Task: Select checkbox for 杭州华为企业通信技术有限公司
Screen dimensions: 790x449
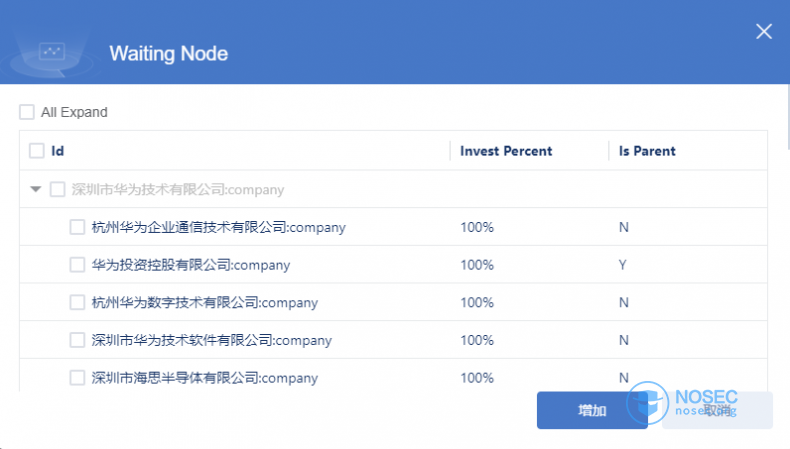Action: 77,227
